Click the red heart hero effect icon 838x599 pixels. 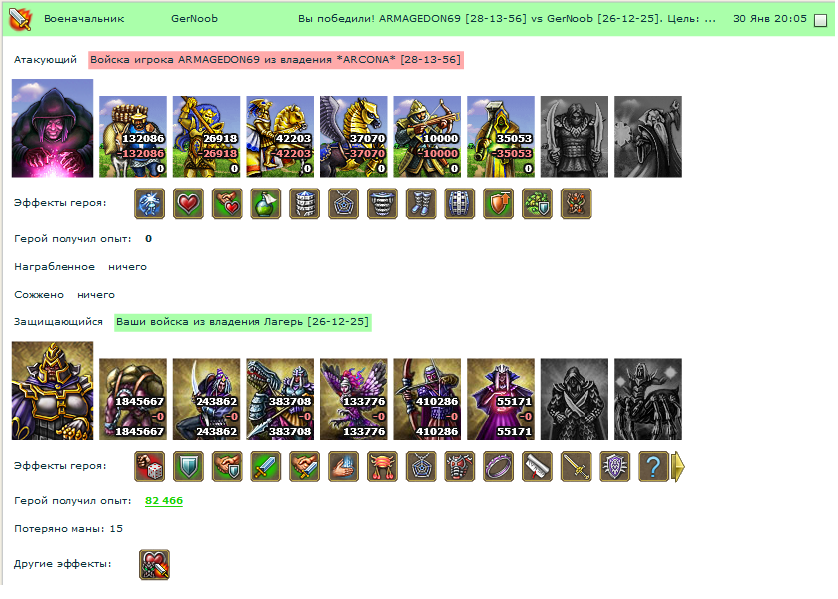(x=188, y=204)
